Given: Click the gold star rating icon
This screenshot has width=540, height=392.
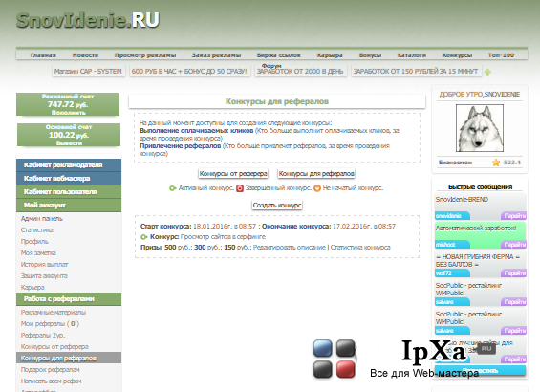Looking at the screenshot, I should point(496,163).
